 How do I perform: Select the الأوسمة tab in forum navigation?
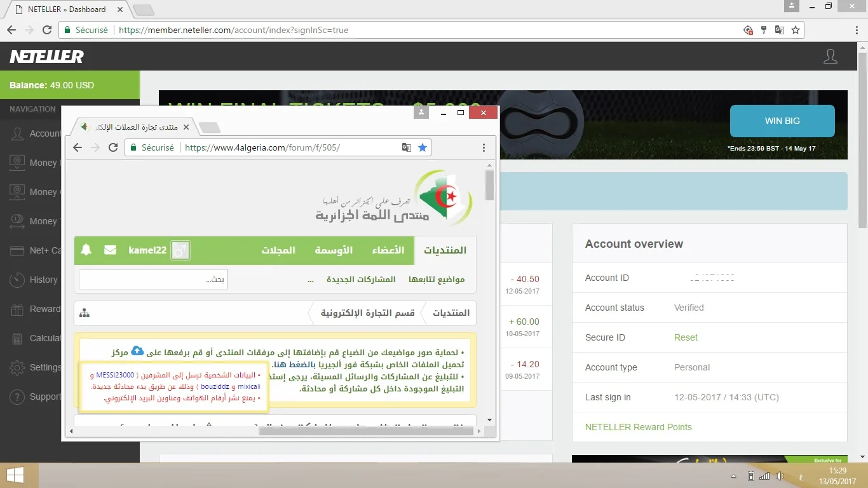(334, 250)
